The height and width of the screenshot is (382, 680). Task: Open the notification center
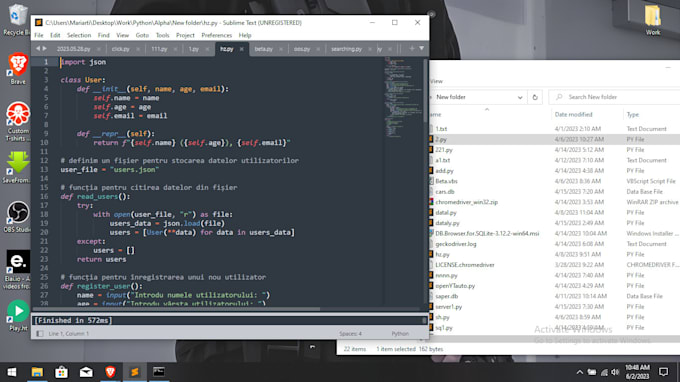click(x=663, y=372)
